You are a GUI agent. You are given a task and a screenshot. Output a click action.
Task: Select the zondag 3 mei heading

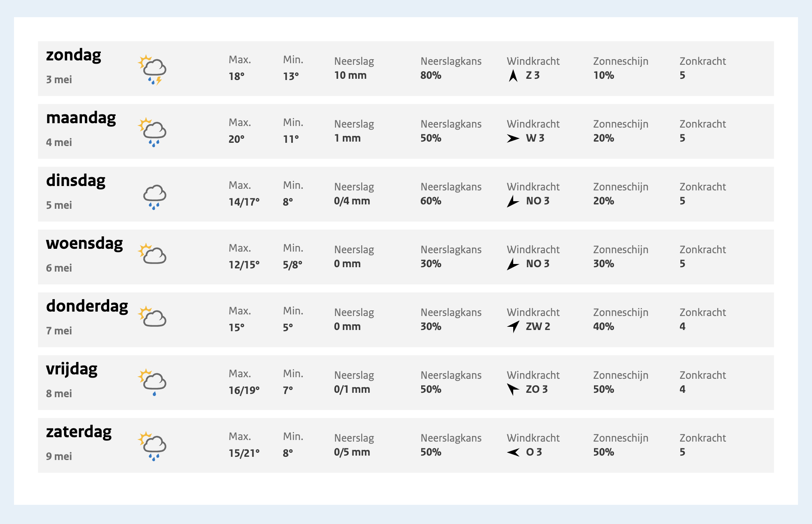[74, 66]
